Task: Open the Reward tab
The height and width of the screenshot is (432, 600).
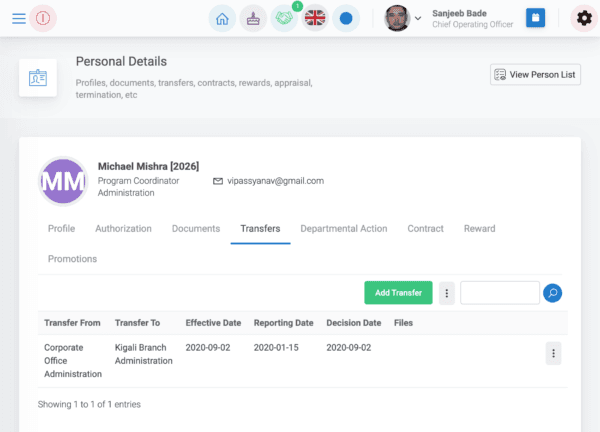Action: point(479,228)
